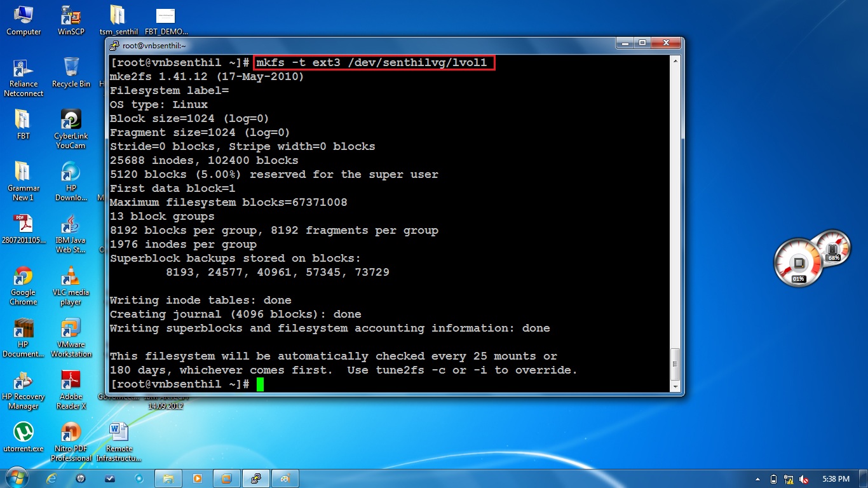Image resolution: width=868 pixels, height=488 pixels.
Task: Unmute the system volume in the tray
Action: pos(803,478)
